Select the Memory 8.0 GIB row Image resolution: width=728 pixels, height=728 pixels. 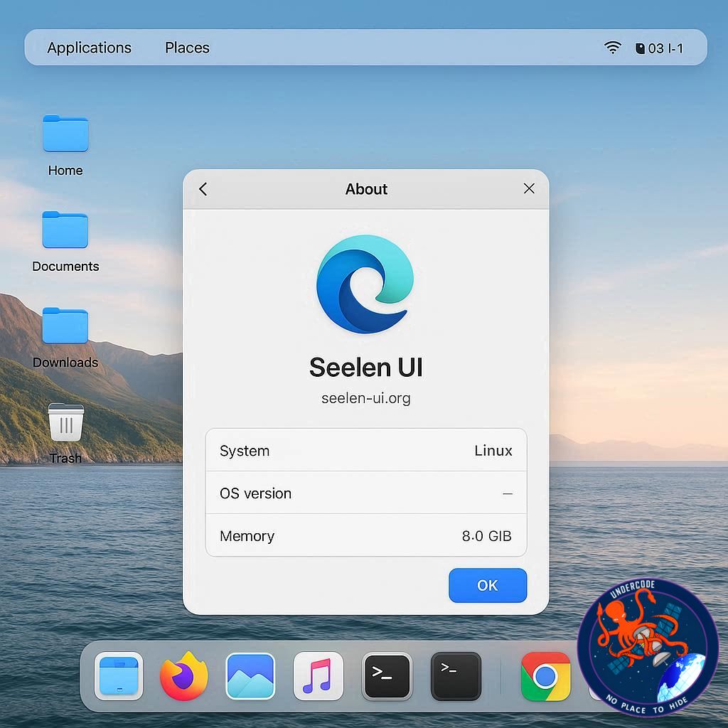(x=366, y=535)
